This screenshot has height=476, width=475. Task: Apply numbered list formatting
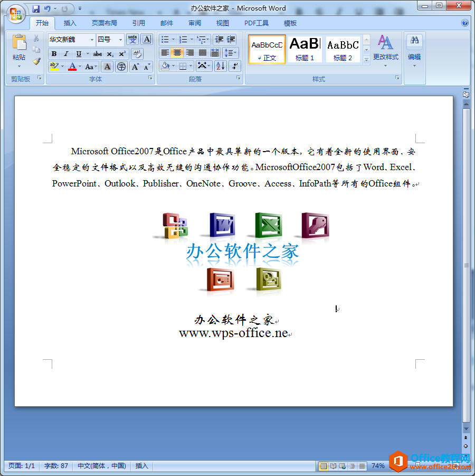183,39
